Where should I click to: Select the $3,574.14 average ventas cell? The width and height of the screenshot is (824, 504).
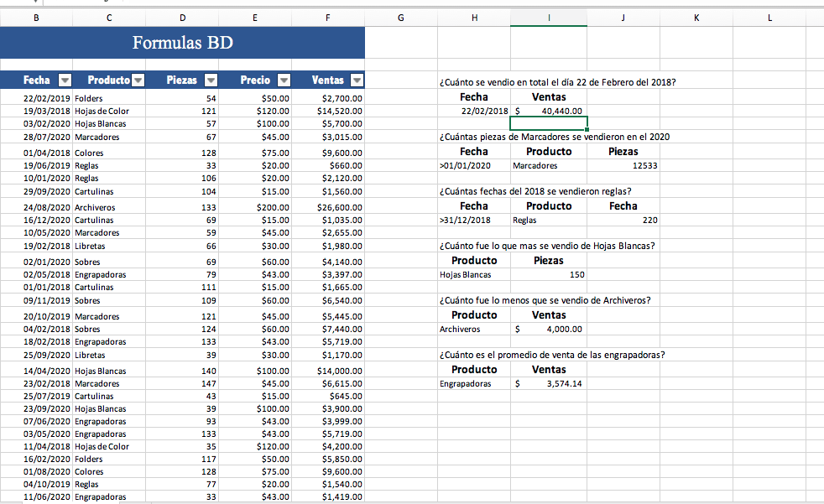point(549,383)
